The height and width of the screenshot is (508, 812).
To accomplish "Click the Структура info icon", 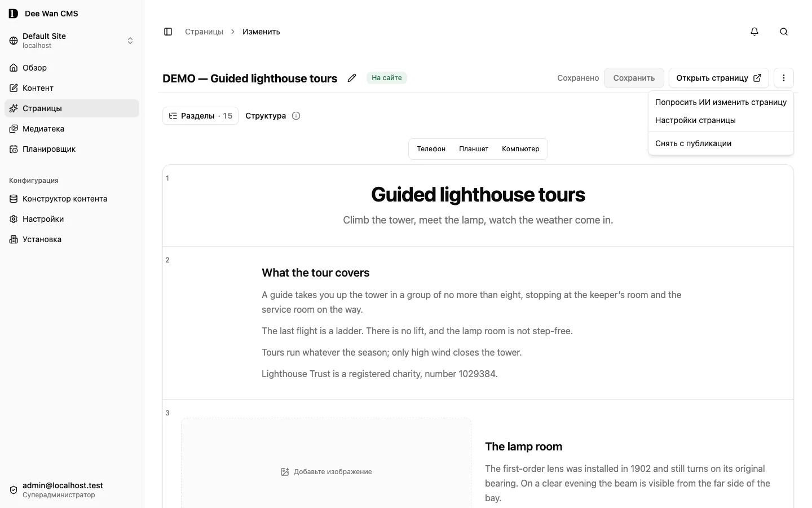I will click(296, 116).
